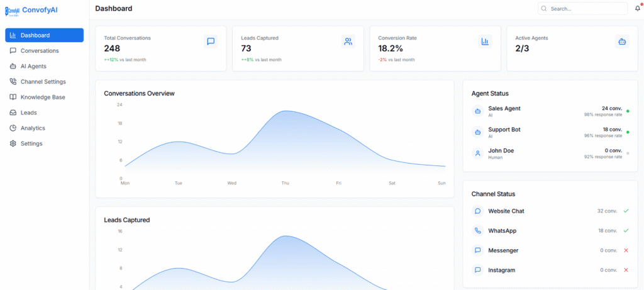Open the Analytics section

(33, 128)
